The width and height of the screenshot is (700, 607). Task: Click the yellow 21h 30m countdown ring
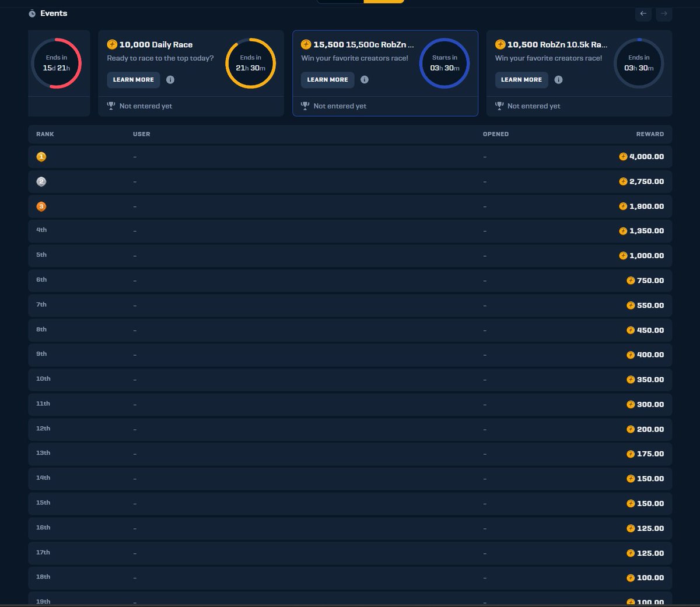point(251,63)
